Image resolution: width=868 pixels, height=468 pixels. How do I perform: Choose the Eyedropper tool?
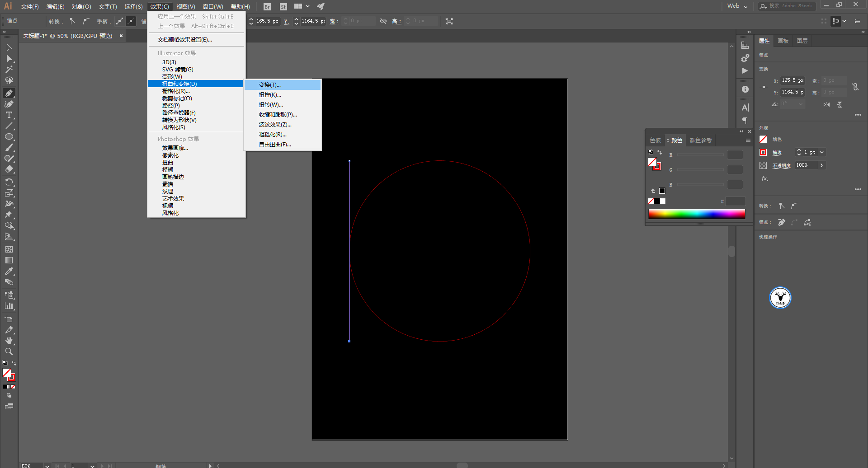[x=9, y=271]
